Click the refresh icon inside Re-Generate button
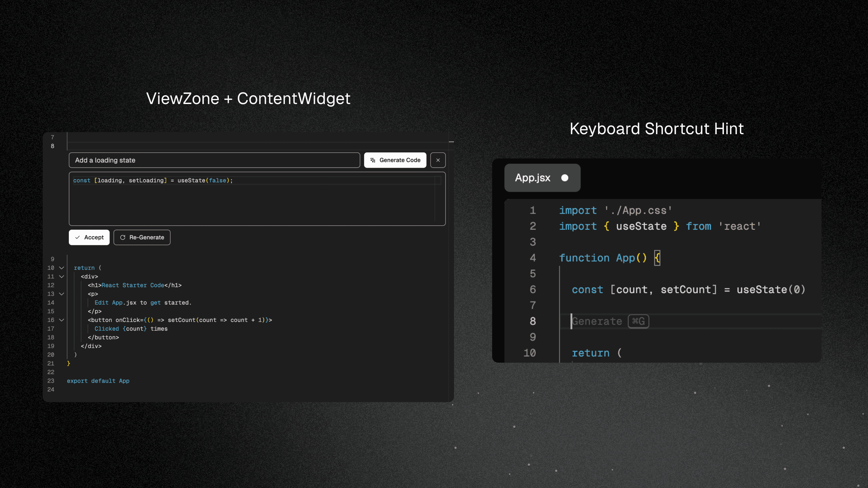Image resolution: width=868 pixels, height=488 pixels. (123, 237)
